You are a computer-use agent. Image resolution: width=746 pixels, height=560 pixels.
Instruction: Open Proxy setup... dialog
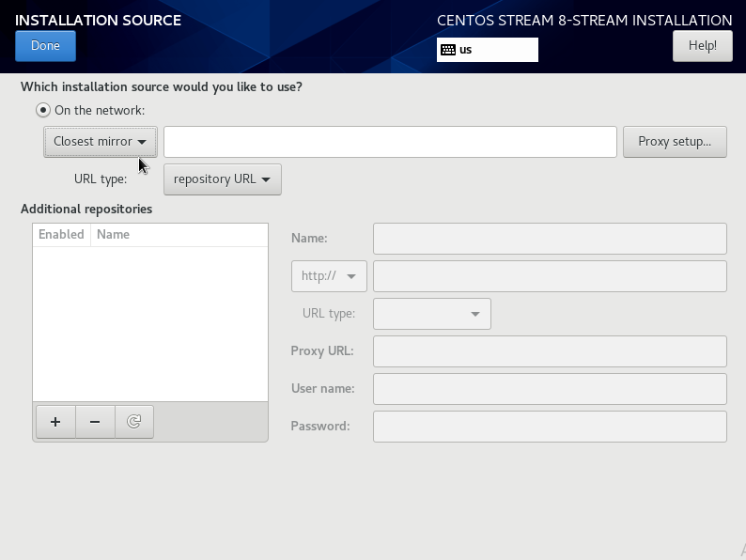(675, 142)
